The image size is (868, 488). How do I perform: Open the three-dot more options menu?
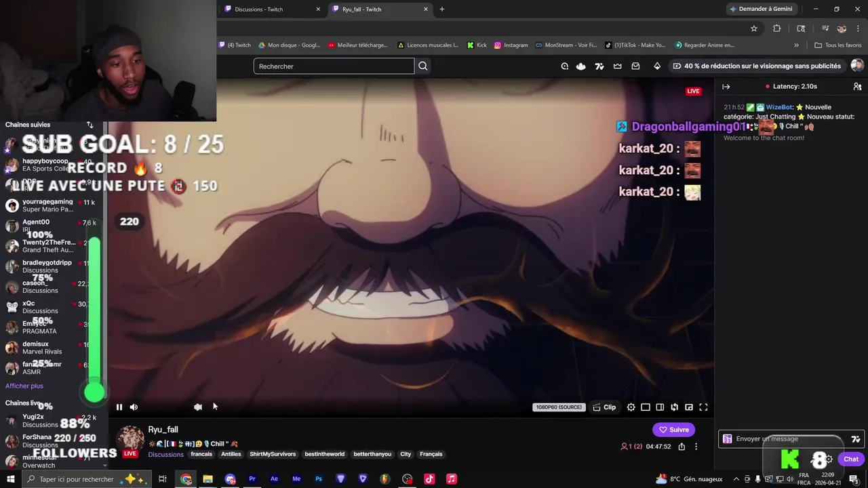point(696,447)
